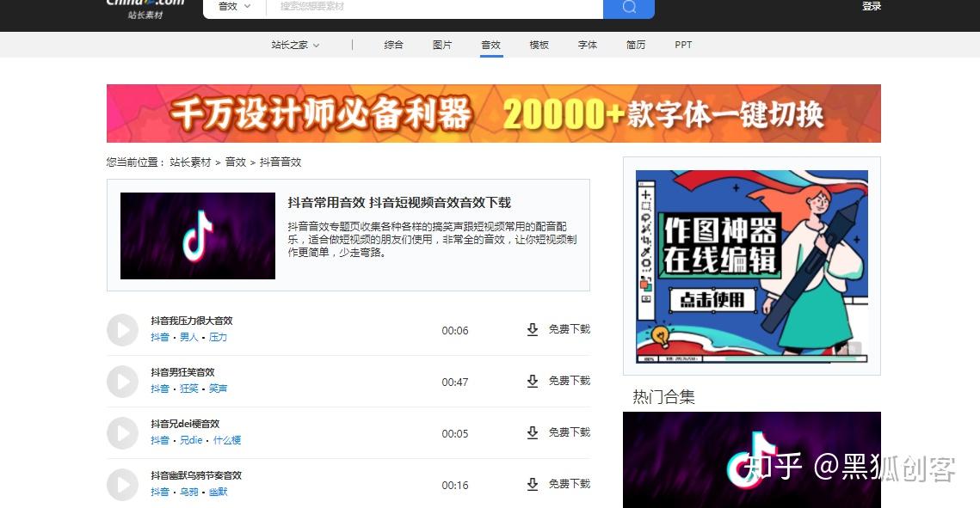Click download icon for 抖音我压力很大音效
This screenshot has width=980, height=508.
click(x=533, y=329)
